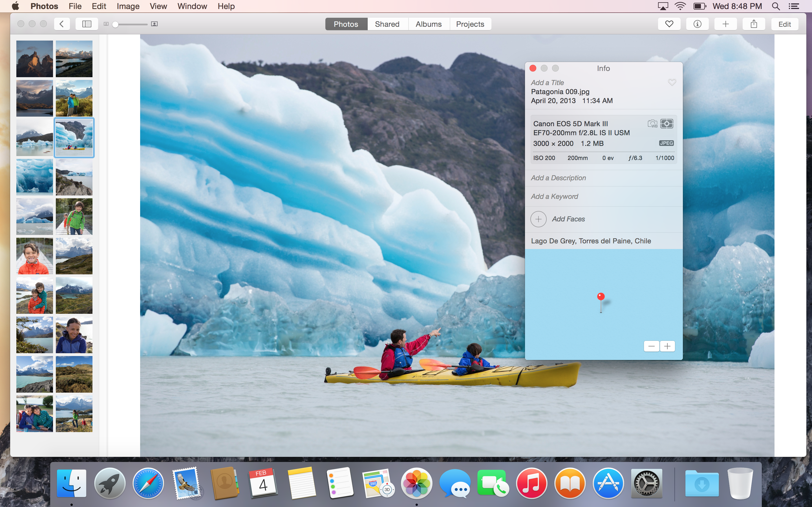
Task: Go back with the chevron button
Action: 62,24
